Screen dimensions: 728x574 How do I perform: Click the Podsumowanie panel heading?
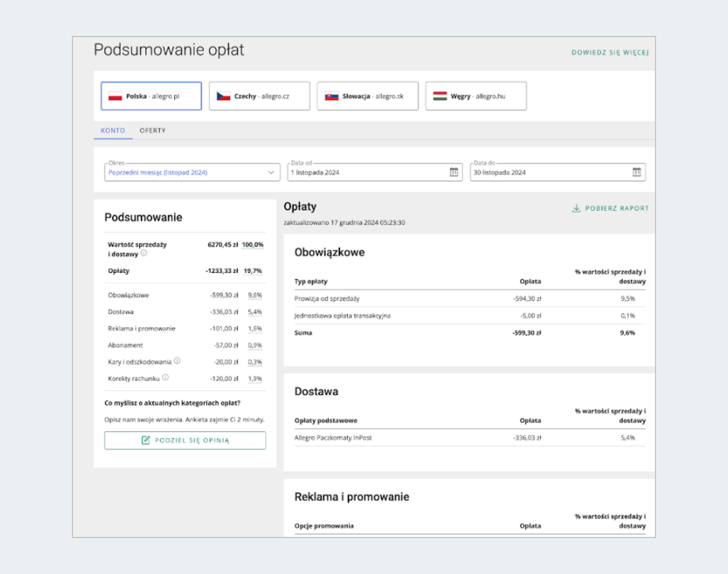pyautogui.click(x=143, y=217)
